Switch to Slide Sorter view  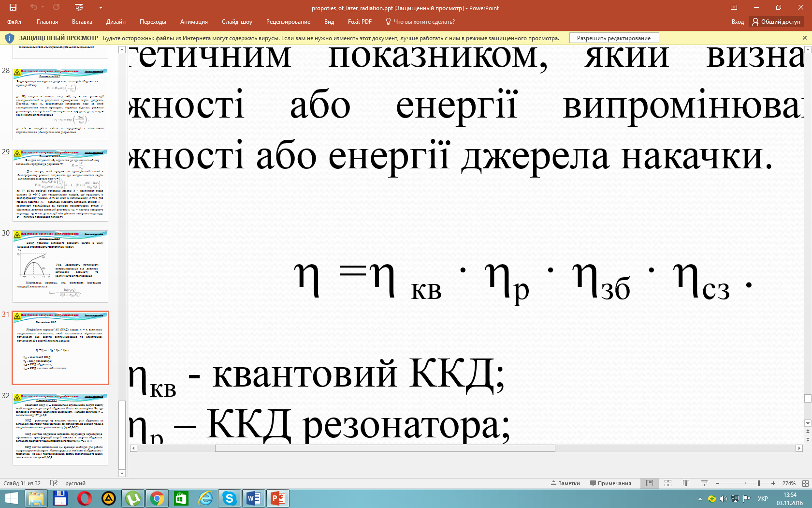click(x=668, y=483)
